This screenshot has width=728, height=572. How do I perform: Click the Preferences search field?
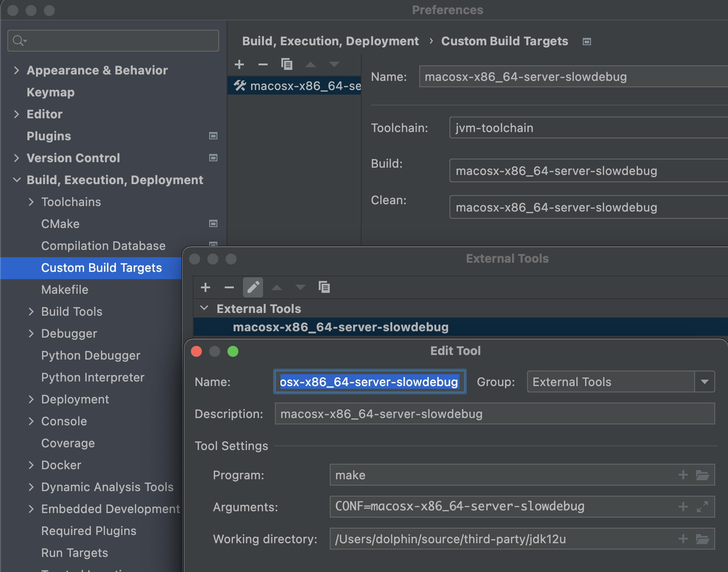click(119, 41)
